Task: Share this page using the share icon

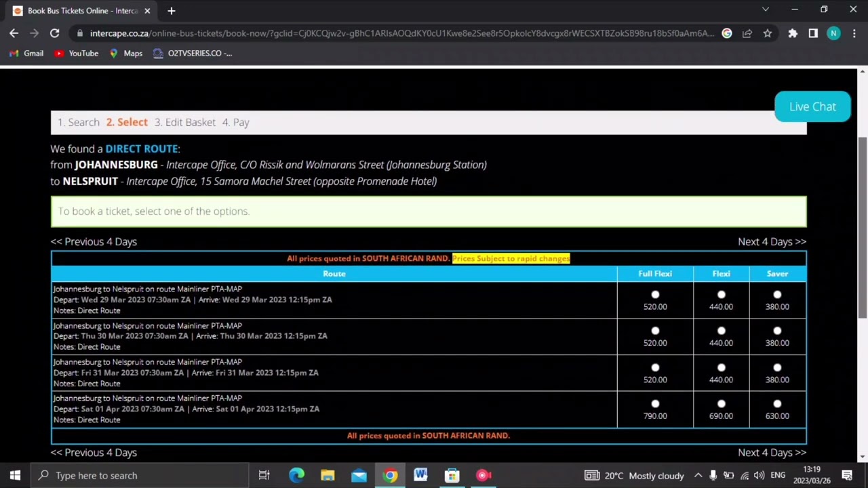Action: (x=747, y=33)
